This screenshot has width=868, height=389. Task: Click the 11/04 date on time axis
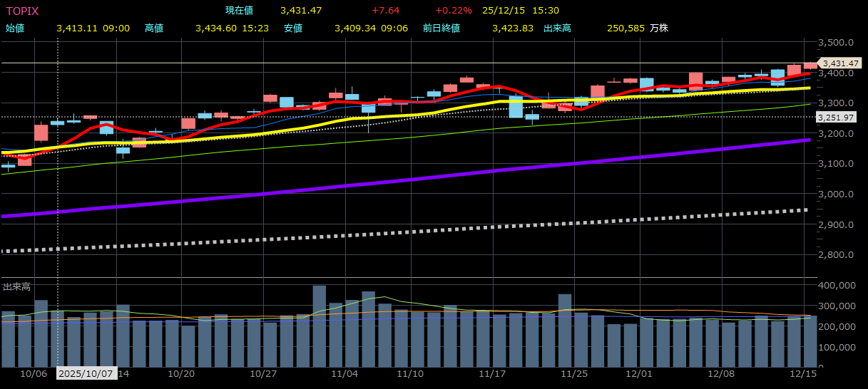(345, 373)
